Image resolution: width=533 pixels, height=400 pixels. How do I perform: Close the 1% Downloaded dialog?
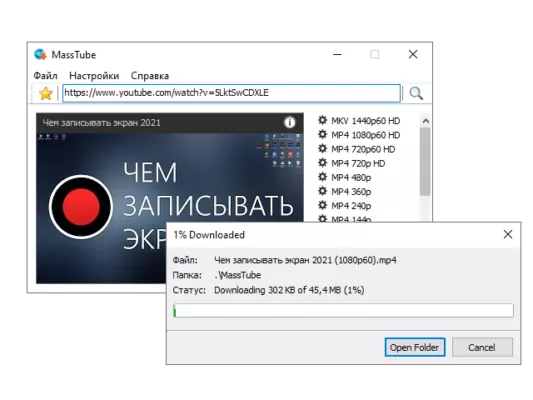[x=508, y=234]
